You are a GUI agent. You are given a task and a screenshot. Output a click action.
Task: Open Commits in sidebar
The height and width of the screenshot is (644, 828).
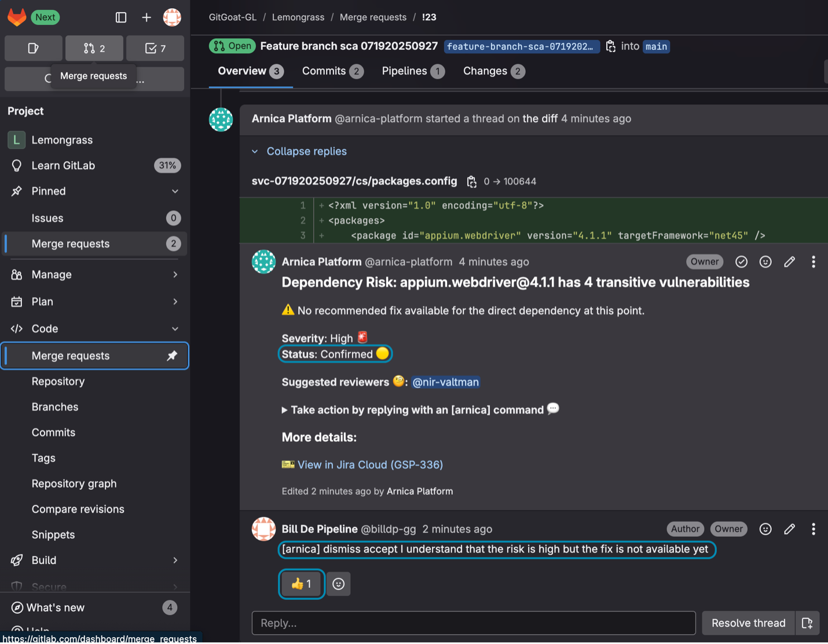tap(94, 433)
